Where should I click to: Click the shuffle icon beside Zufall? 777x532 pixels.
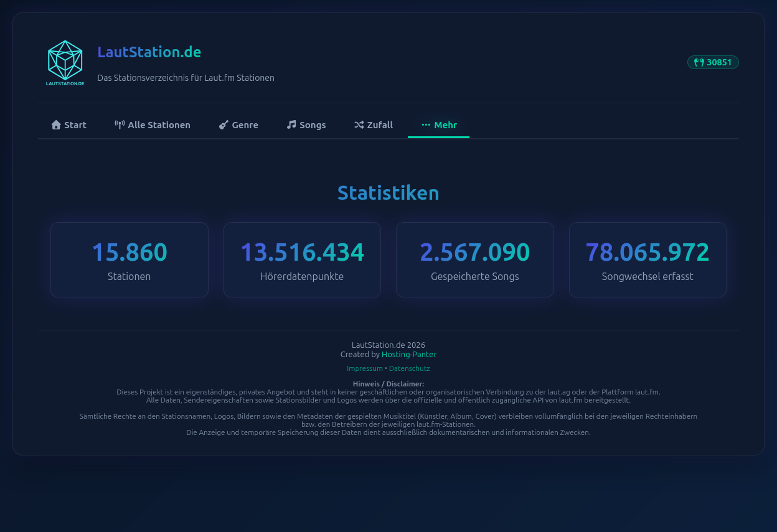click(x=359, y=125)
